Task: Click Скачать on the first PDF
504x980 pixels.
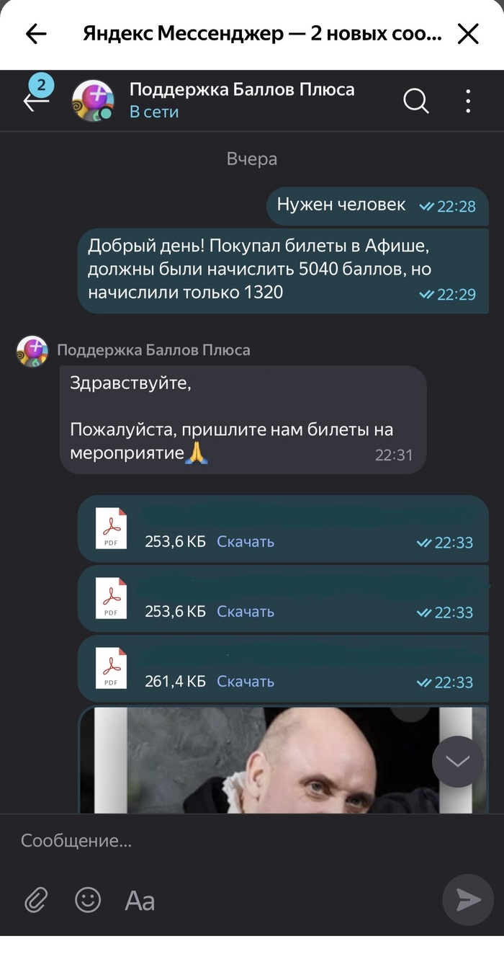Action: (x=246, y=542)
